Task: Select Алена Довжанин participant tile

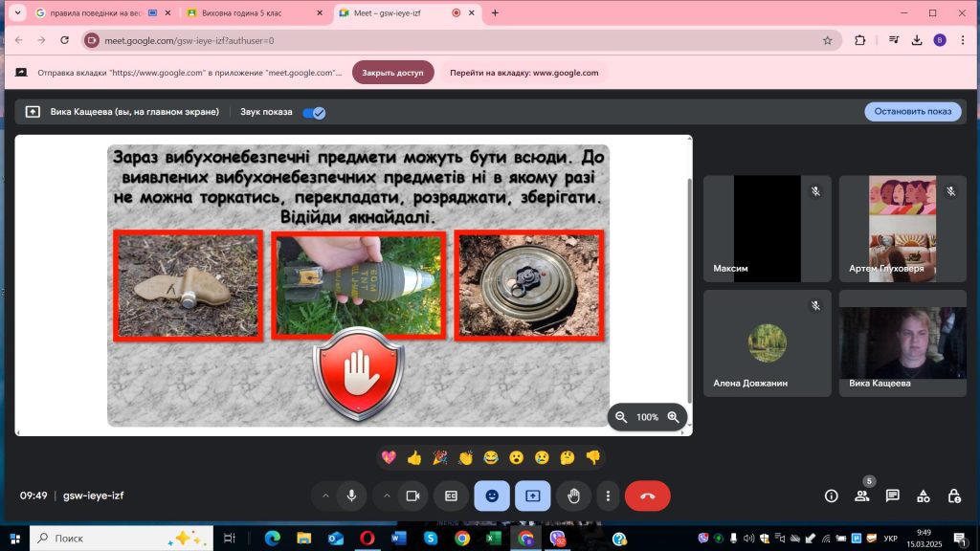Action: tap(767, 343)
